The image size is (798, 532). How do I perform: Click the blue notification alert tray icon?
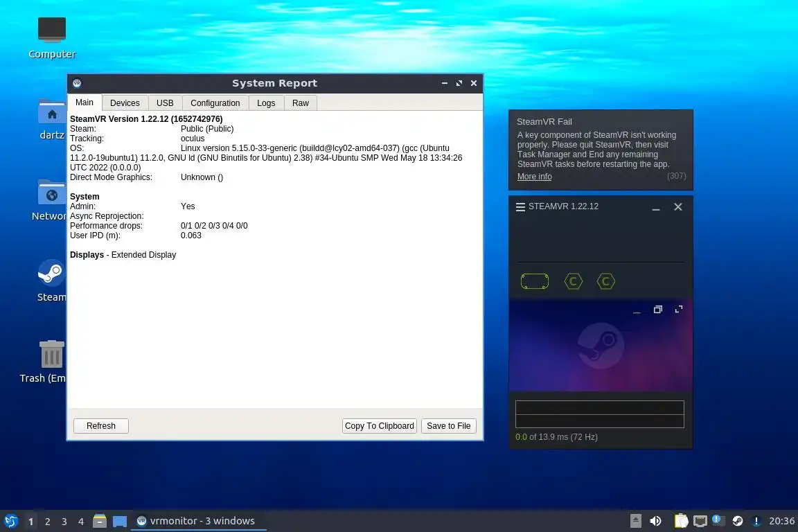click(x=717, y=520)
